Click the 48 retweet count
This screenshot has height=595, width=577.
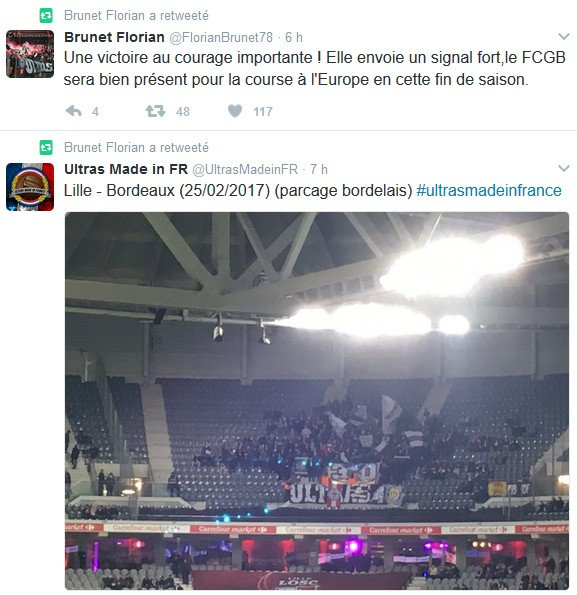click(183, 112)
